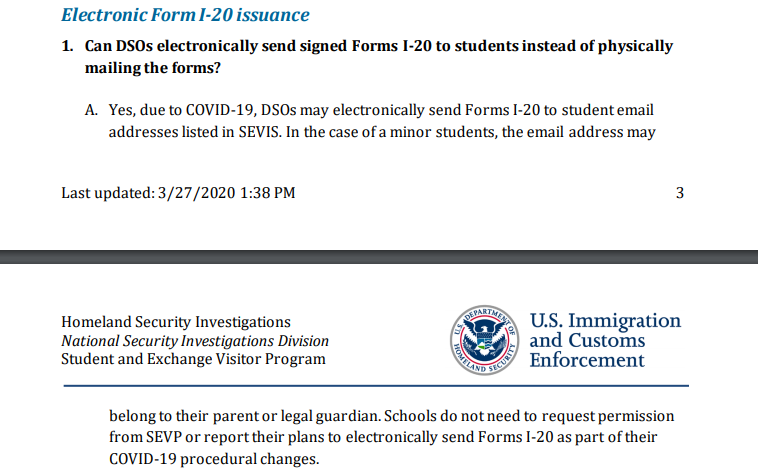This screenshot has height=476, width=758.
Task: Click 'Student and Exchange Visitor Program' text
Action: click(x=193, y=359)
